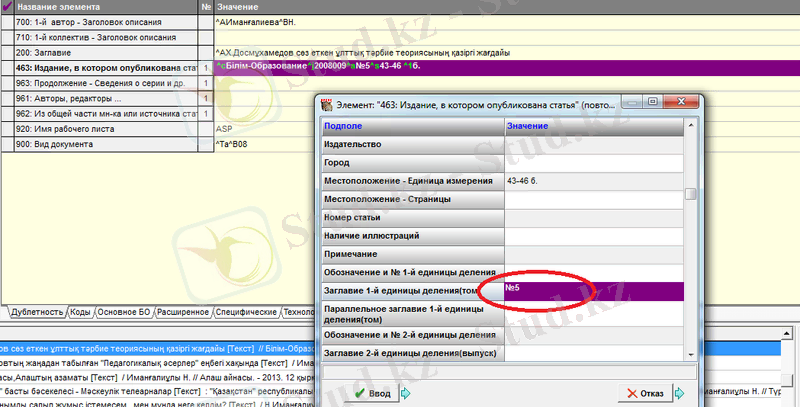Close the element 463 dialog window

click(681, 101)
